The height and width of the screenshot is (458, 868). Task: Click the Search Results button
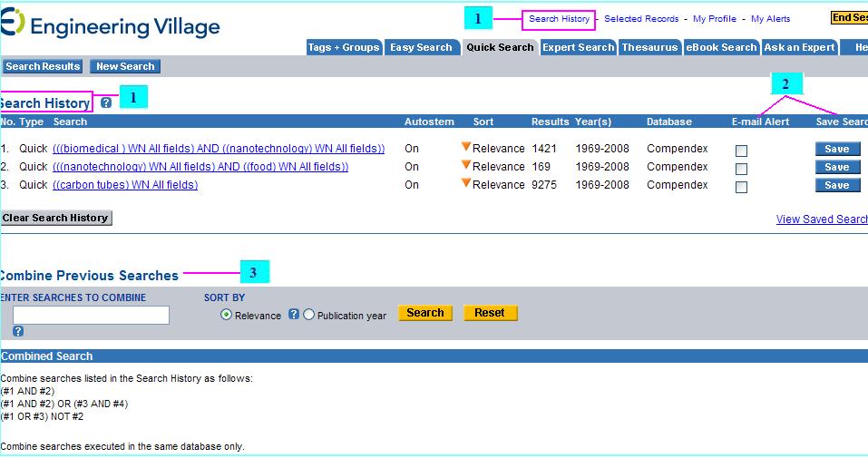[x=42, y=66]
